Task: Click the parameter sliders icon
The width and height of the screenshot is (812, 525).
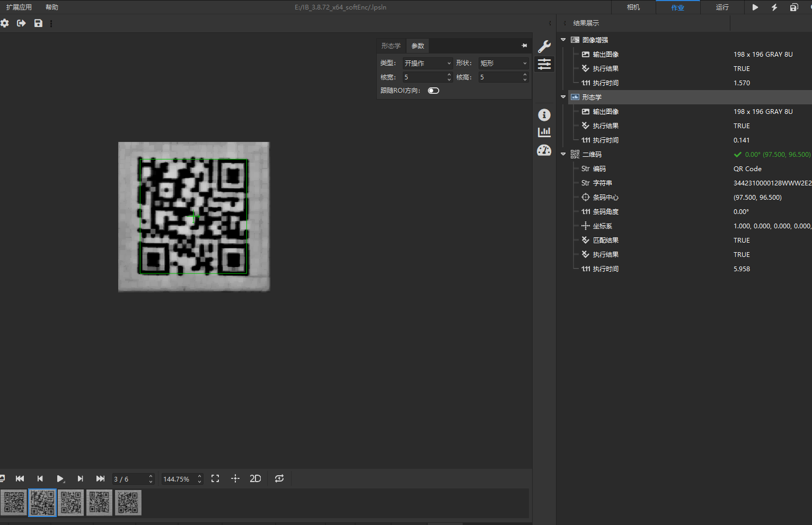Action: 544,65
